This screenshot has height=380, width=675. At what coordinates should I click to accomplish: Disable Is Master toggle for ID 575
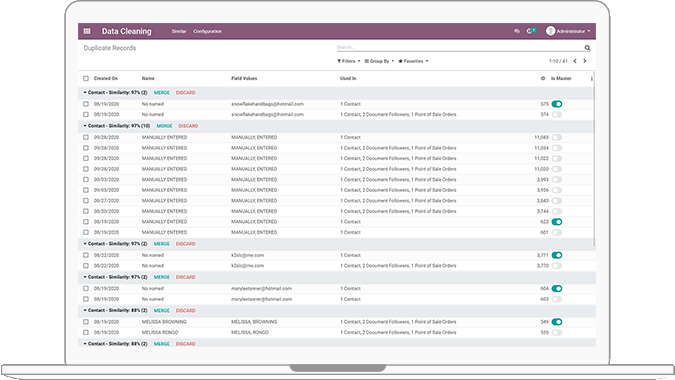(557, 104)
